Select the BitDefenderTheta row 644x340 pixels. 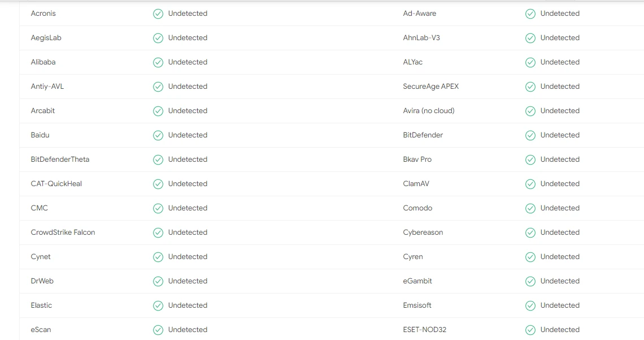[60, 160]
